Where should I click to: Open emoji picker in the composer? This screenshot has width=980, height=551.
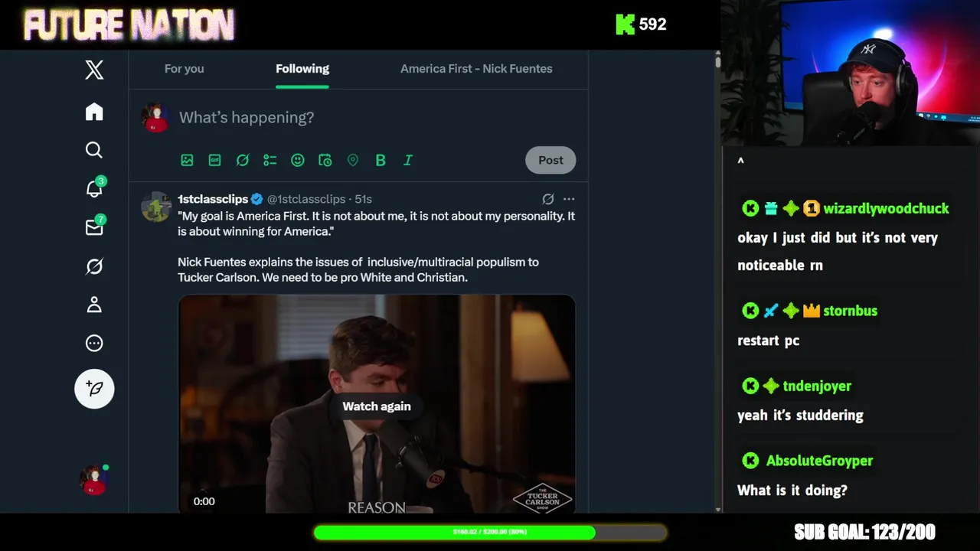click(297, 160)
